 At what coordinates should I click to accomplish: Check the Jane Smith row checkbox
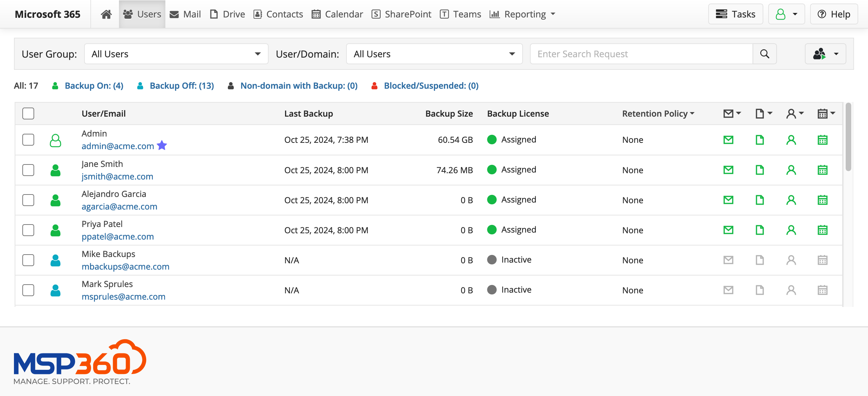click(28, 170)
